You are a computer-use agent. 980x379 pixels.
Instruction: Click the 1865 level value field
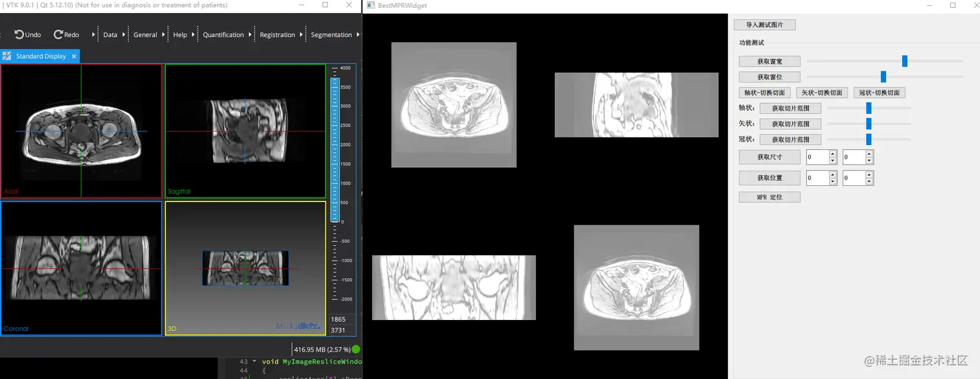[x=342, y=319]
